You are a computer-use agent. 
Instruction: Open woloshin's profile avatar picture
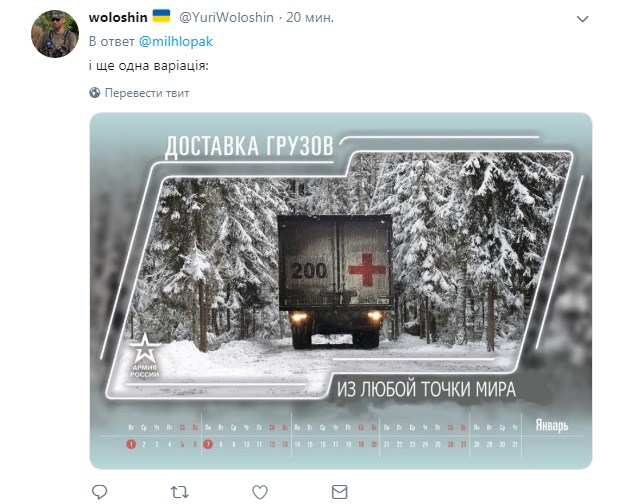coord(55,34)
